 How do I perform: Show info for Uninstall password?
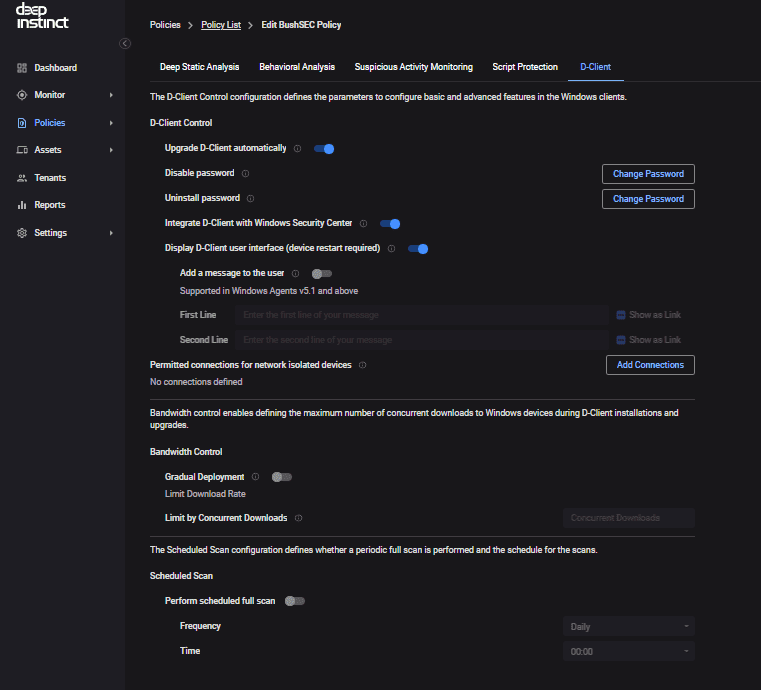(x=250, y=198)
